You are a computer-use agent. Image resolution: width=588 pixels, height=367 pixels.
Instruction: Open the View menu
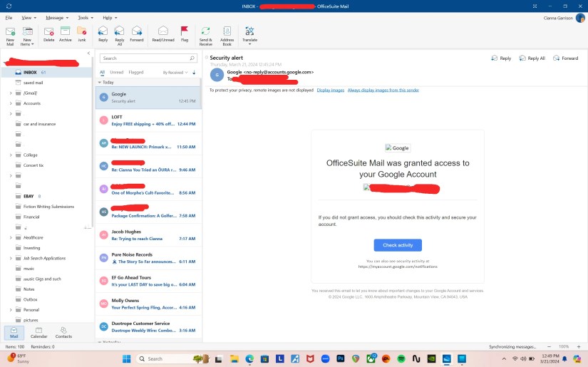click(29, 18)
